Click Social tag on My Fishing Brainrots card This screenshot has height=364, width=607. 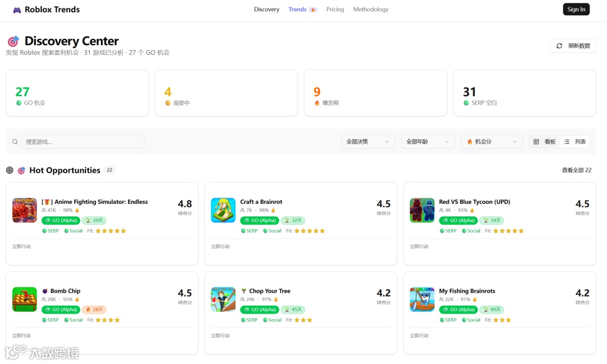471,320
